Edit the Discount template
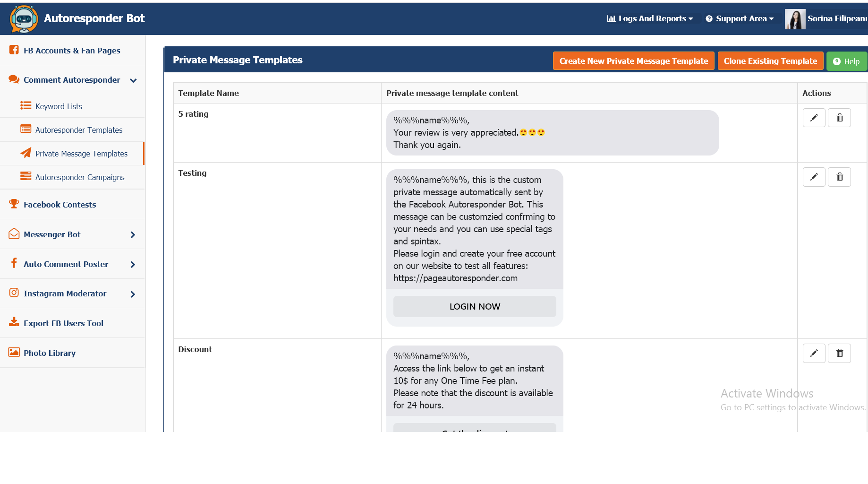Screen dimensions: 868x484 click(814, 353)
